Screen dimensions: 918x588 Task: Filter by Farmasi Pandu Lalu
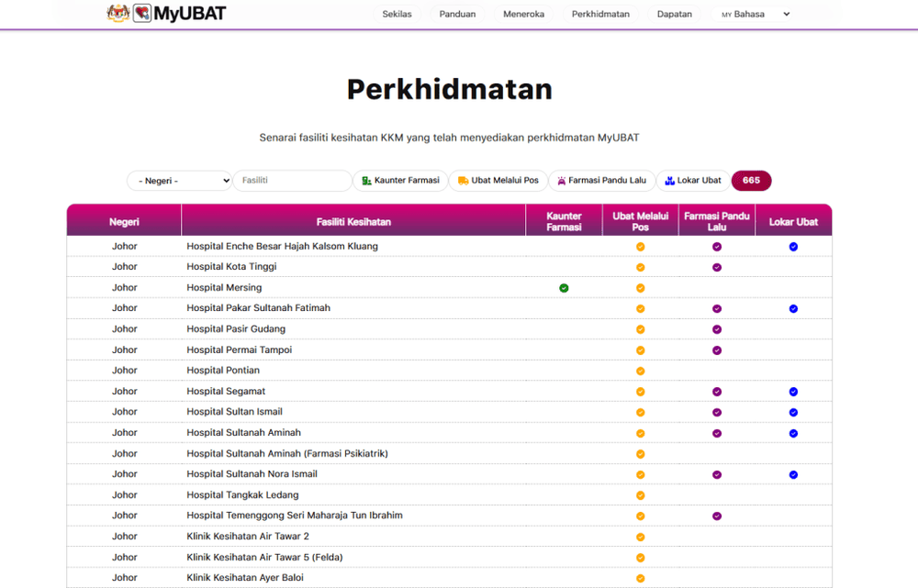(x=602, y=181)
